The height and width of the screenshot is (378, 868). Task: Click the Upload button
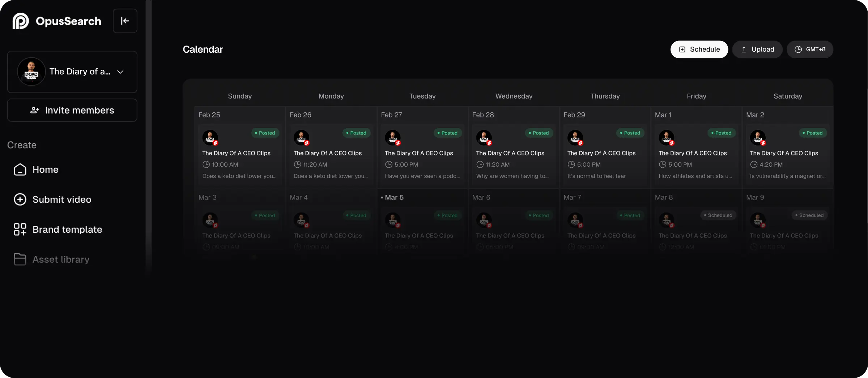pos(757,50)
